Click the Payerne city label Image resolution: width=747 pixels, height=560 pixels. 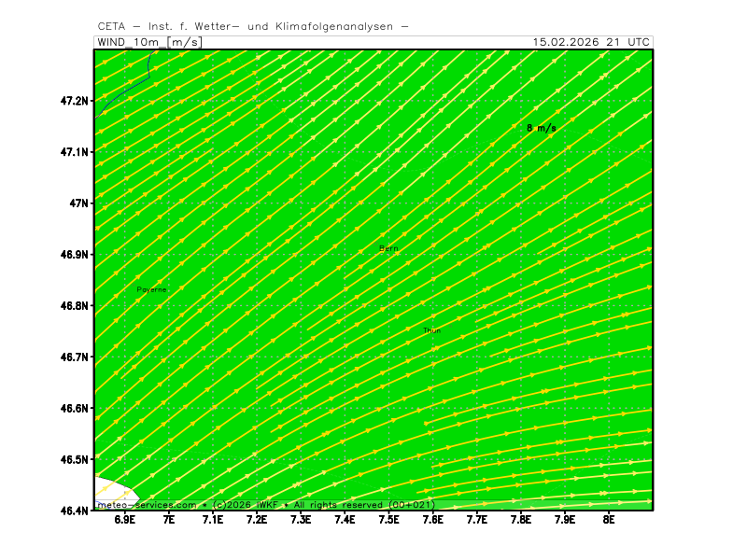click(151, 290)
